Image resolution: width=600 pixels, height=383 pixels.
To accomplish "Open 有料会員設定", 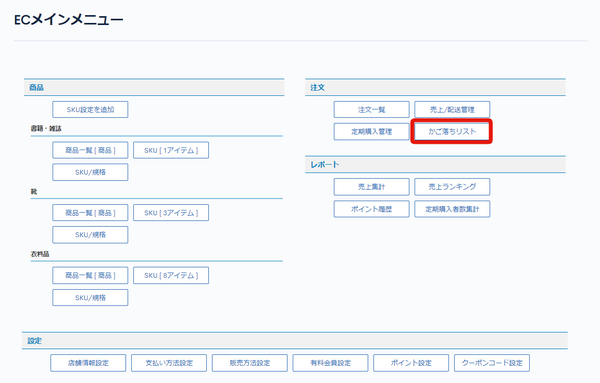I will (331, 363).
